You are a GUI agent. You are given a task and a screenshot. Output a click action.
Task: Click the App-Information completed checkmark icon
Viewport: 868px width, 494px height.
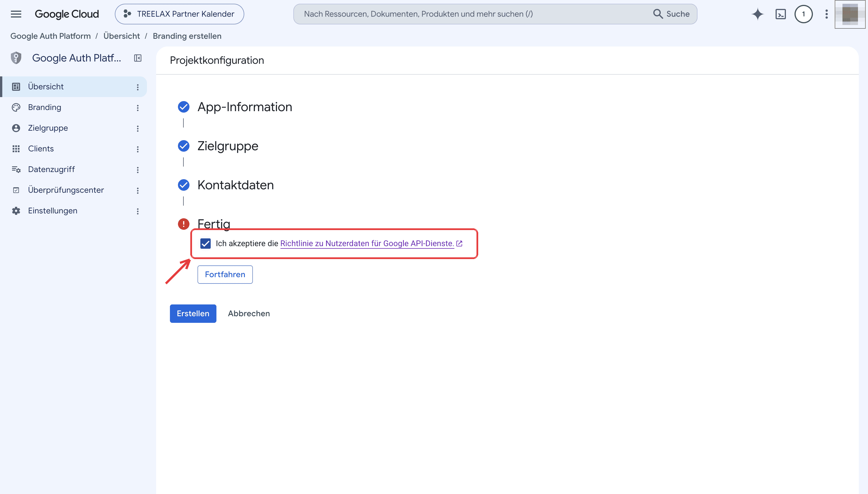click(184, 107)
